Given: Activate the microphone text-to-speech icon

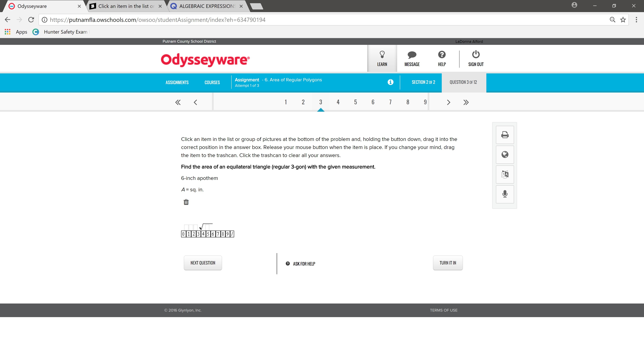Looking at the screenshot, I should (504, 194).
